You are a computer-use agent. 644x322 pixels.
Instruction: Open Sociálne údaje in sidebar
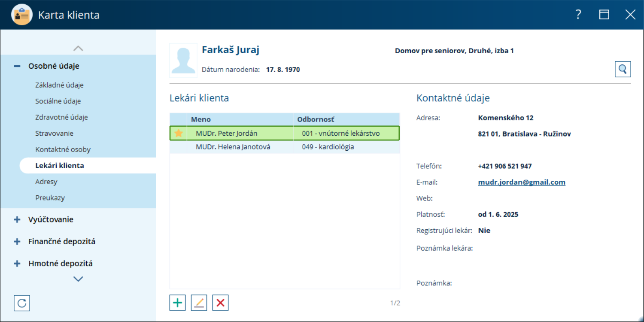58,101
